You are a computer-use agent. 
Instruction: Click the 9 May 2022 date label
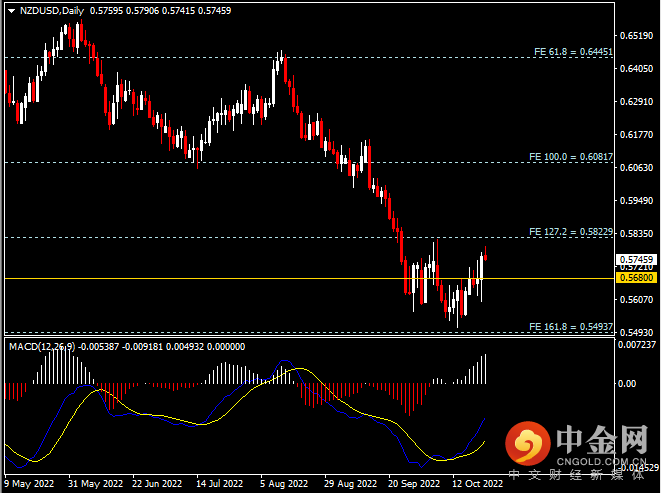pyautogui.click(x=29, y=484)
